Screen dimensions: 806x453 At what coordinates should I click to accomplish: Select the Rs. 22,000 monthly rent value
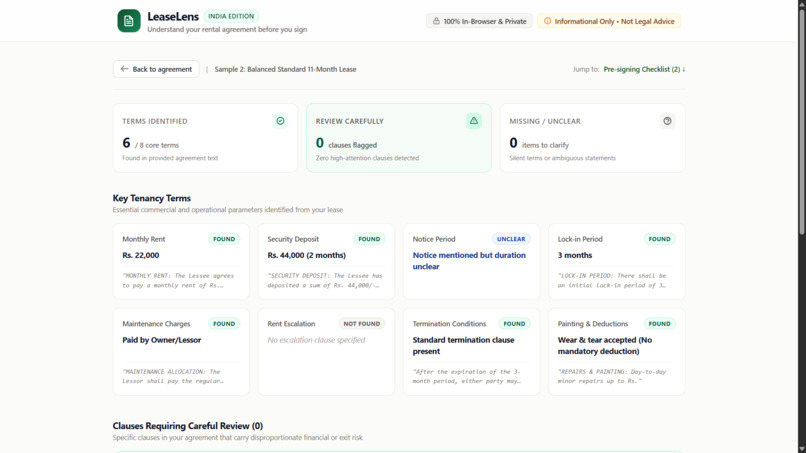tap(141, 255)
